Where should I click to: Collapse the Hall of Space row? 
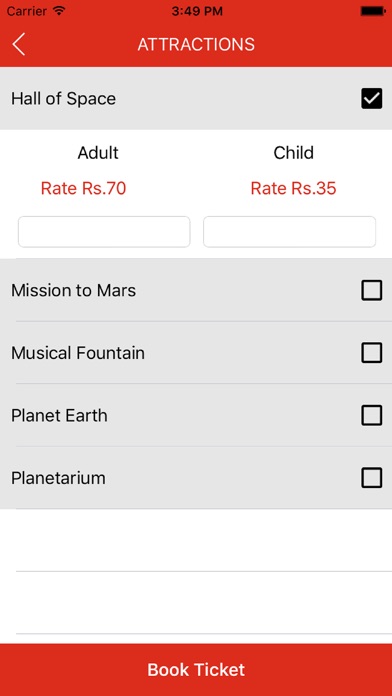[x=196, y=99]
